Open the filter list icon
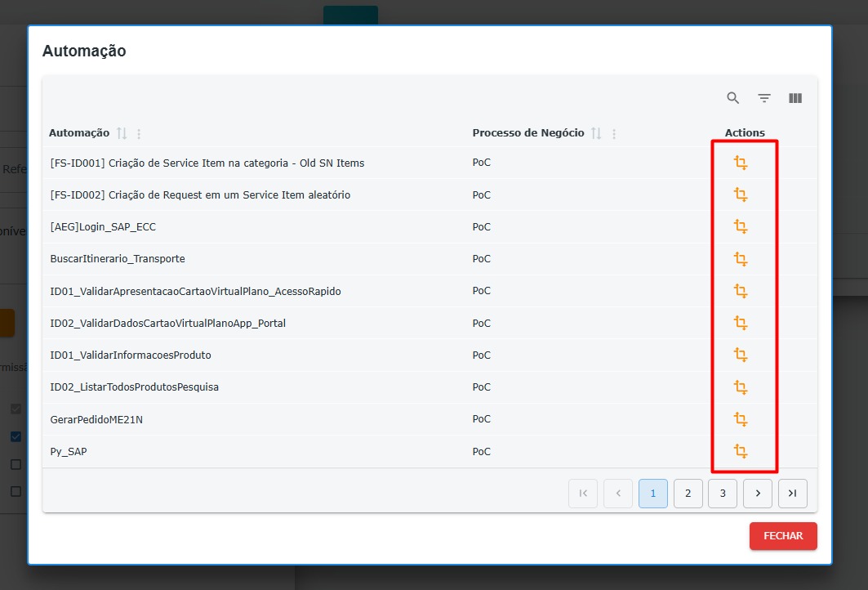 (x=764, y=98)
